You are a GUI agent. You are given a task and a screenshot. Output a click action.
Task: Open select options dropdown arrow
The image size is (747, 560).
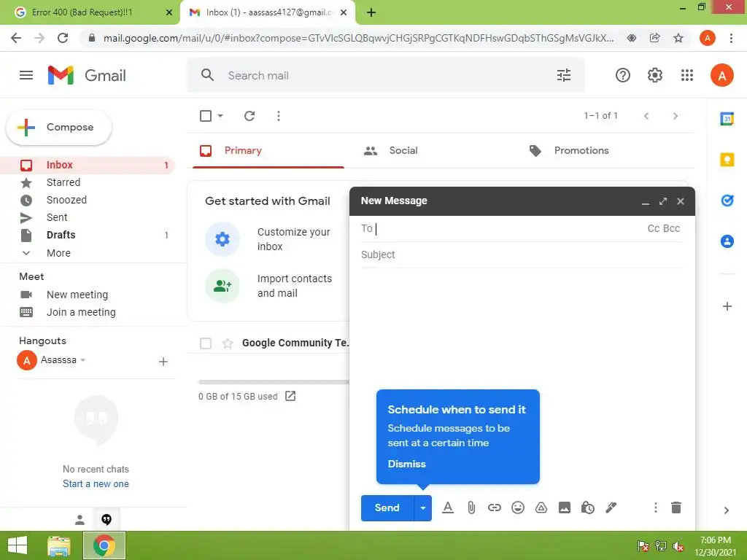[220, 116]
